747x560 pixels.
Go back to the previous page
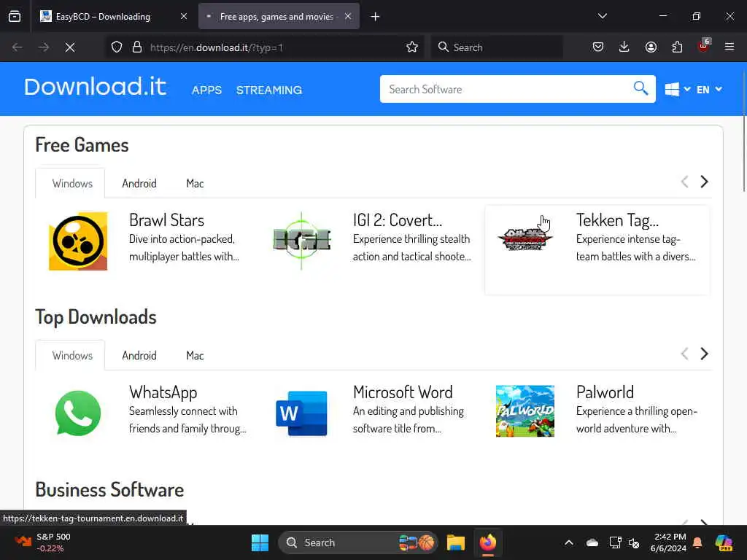click(x=18, y=47)
